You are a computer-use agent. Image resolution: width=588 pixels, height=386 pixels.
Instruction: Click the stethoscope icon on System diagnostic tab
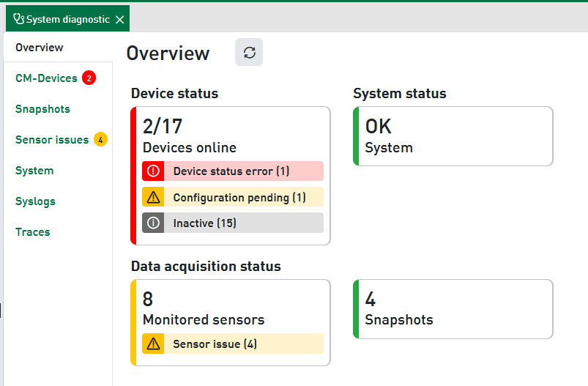tap(18, 19)
